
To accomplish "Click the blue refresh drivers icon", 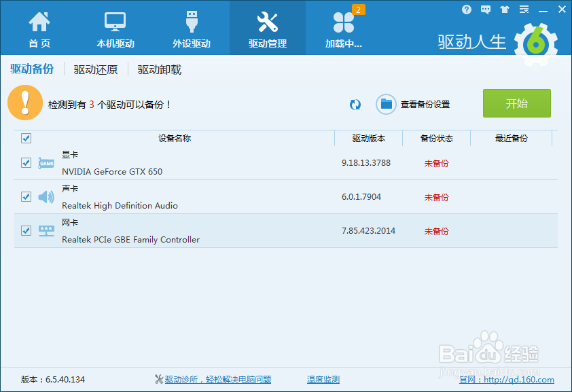I will [x=355, y=105].
